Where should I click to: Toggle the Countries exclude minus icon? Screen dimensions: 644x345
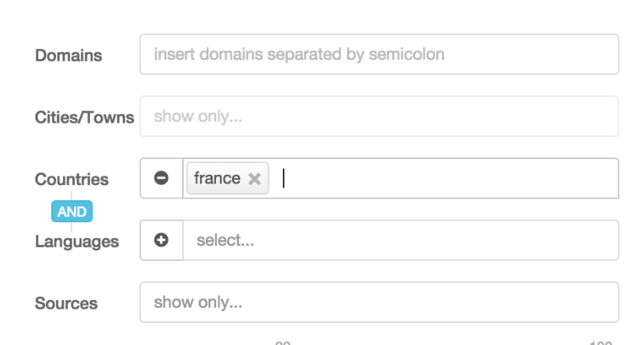(x=161, y=179)
